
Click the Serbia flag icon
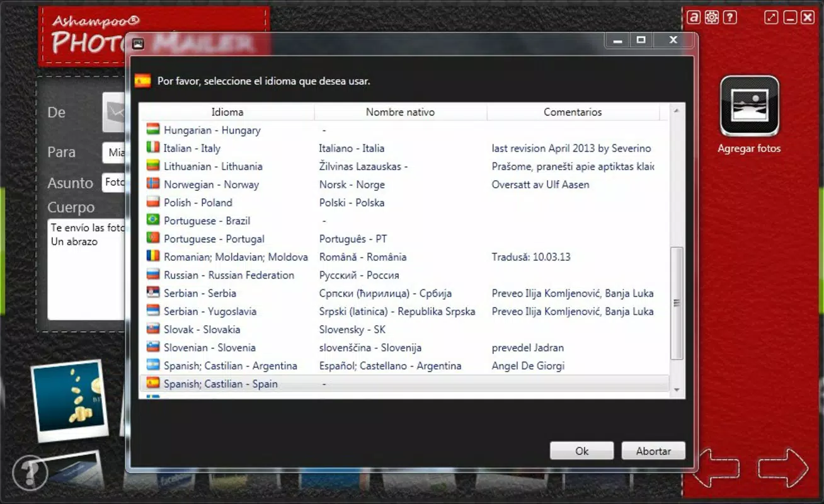click(x=153, y=293)
